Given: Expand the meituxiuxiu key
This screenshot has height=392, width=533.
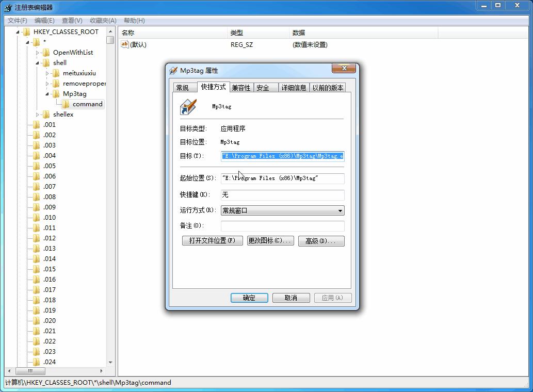Looking at the screenshot, I should (47, 73).
